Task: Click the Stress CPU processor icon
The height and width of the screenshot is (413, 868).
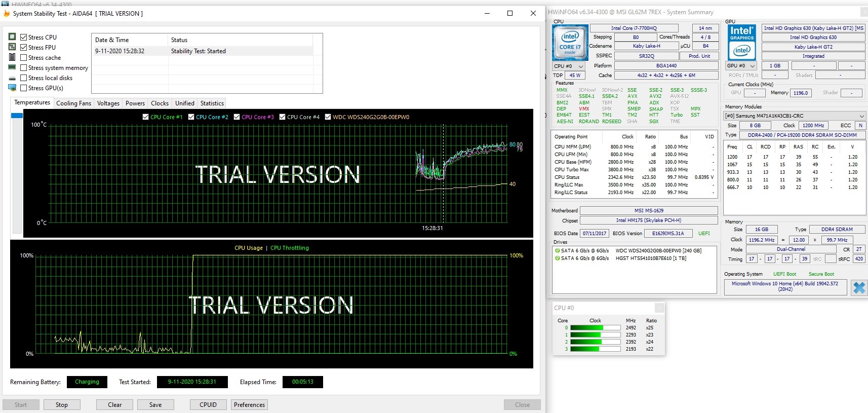Action: pyautogui.click(x=12, y=37)
